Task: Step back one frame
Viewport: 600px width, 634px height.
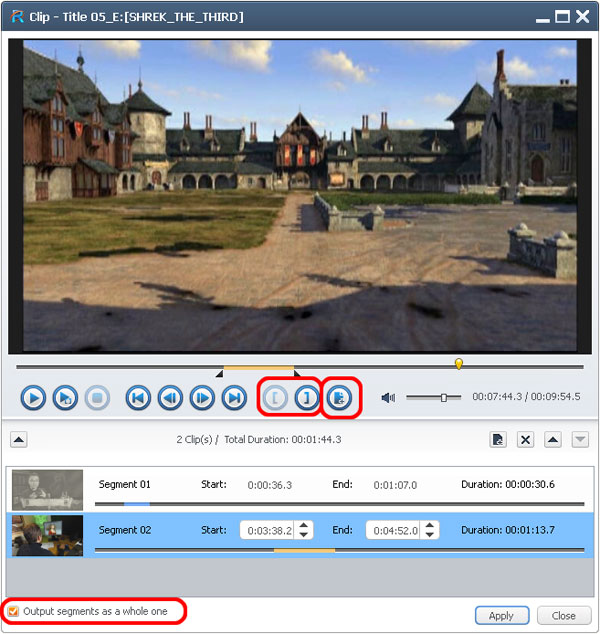Action: pyautogui.click(x=170, y=398)
